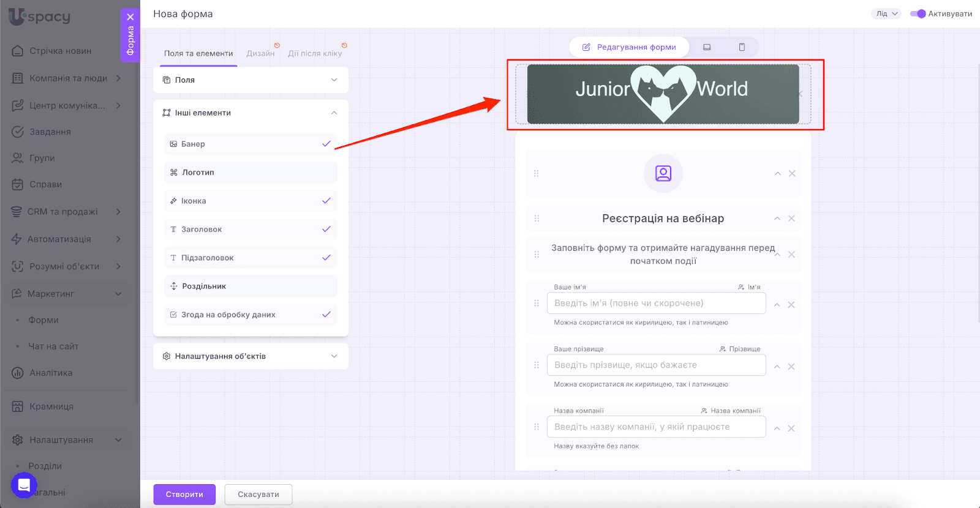The image size is (980, 508).
Task: Click the Створити button
Action: [x=184, y=495]
